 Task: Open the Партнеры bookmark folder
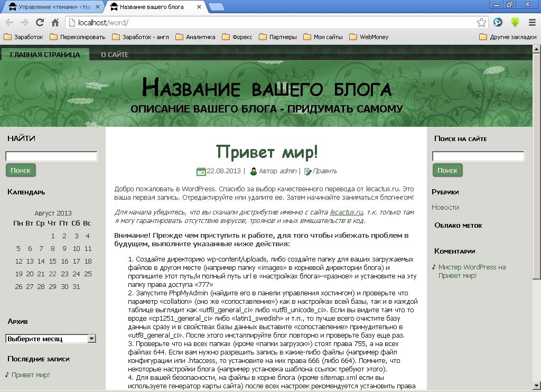(278, 37)
